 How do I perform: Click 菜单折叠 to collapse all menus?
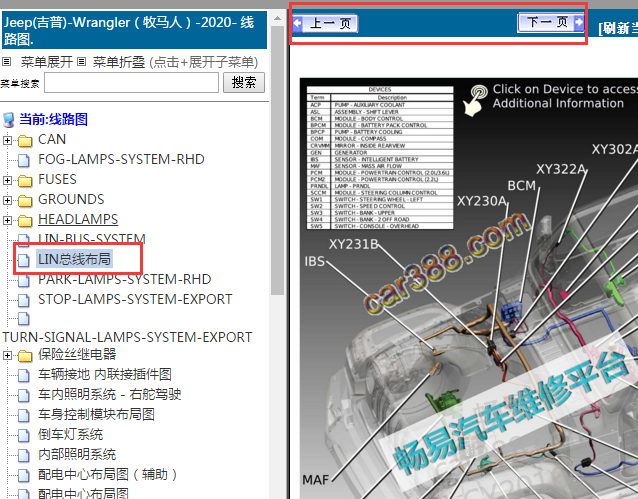(x=119, y=62)
